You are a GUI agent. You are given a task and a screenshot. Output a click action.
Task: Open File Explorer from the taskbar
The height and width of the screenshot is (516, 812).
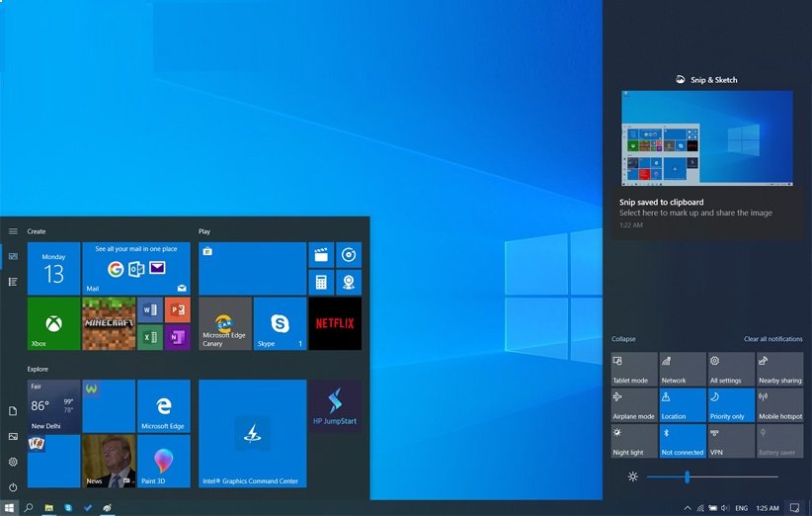pyautogui.click(x=48, y=508)
